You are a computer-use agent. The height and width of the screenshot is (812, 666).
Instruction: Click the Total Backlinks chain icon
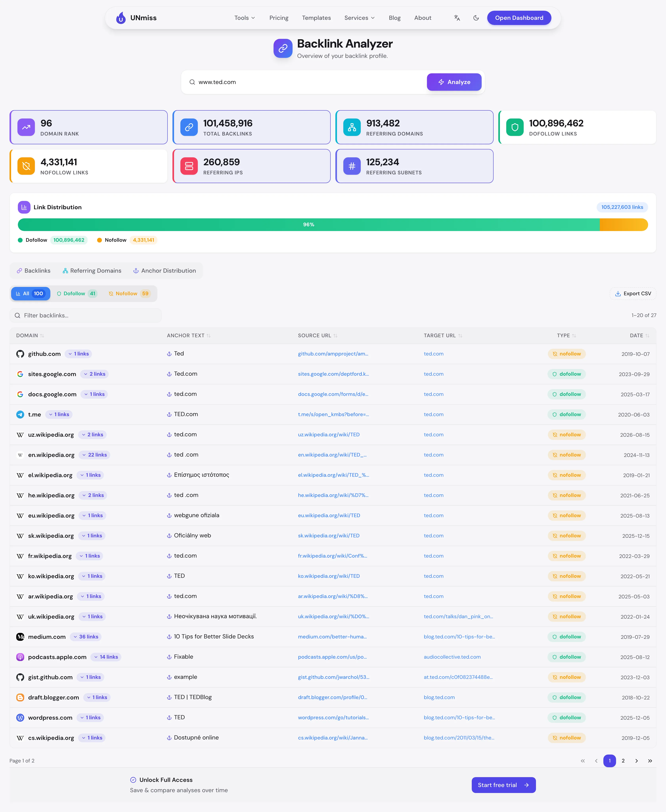pos(189,127)
